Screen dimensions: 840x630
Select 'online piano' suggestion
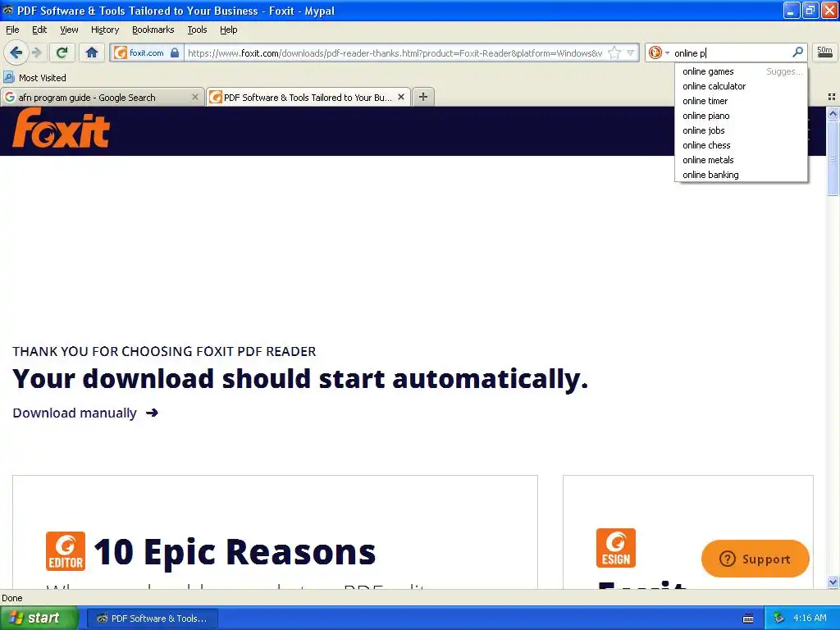click(x=741, y=116)
